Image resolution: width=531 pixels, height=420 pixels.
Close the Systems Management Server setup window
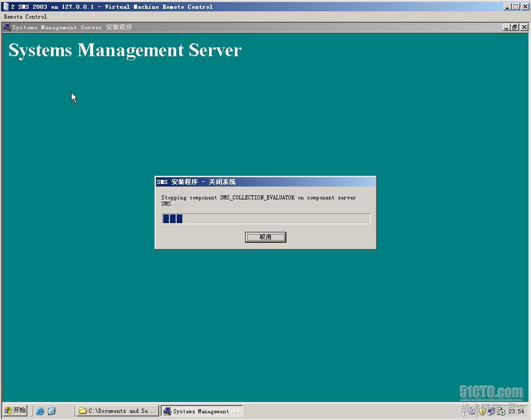click(x=524, y=27)
